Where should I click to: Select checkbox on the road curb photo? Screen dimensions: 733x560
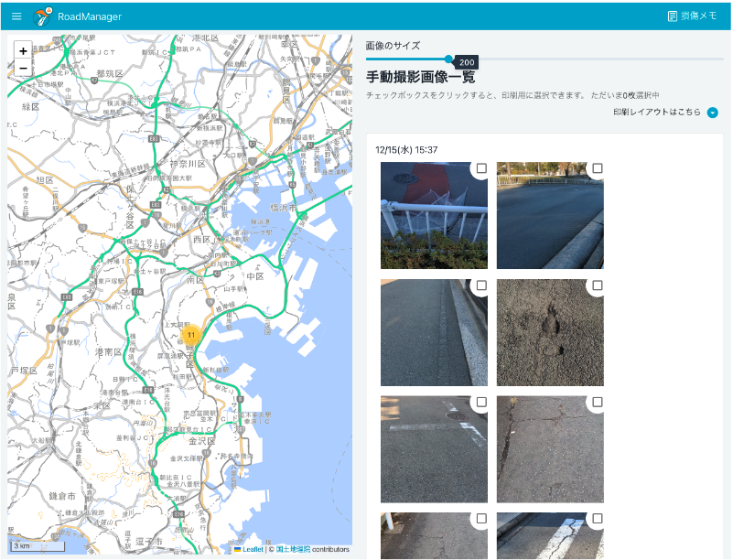[x=598, y=168]
